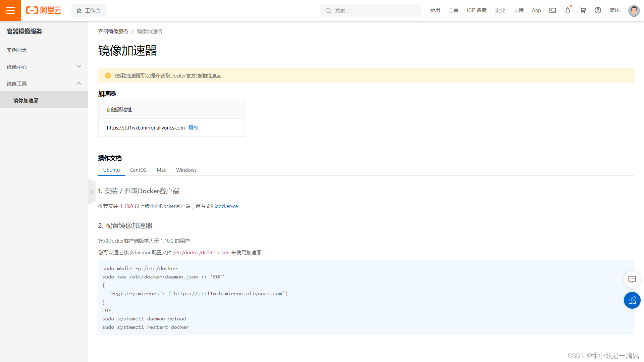644x362 pixels.
Task: Open the 支持 menu
Action: (x=518, y=10)
